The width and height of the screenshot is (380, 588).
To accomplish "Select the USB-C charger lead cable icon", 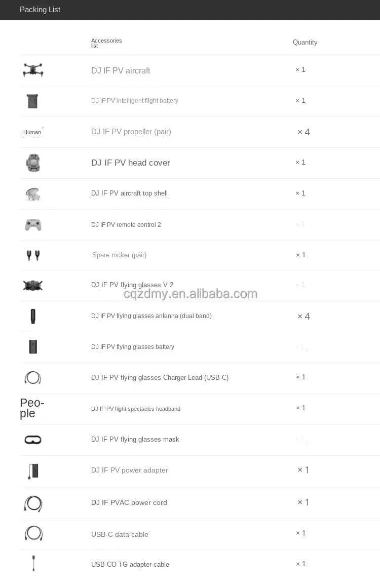I will (32, 378).
